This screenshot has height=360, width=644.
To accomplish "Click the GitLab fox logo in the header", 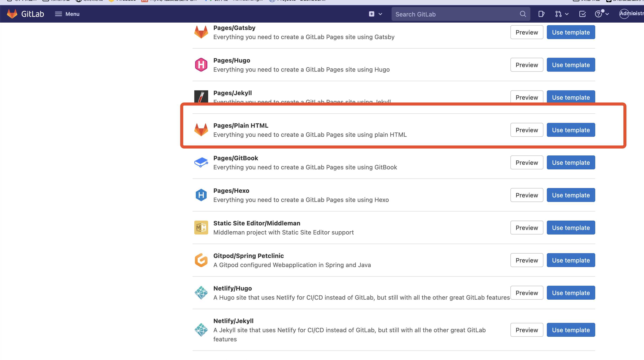I will click(12, 14).
